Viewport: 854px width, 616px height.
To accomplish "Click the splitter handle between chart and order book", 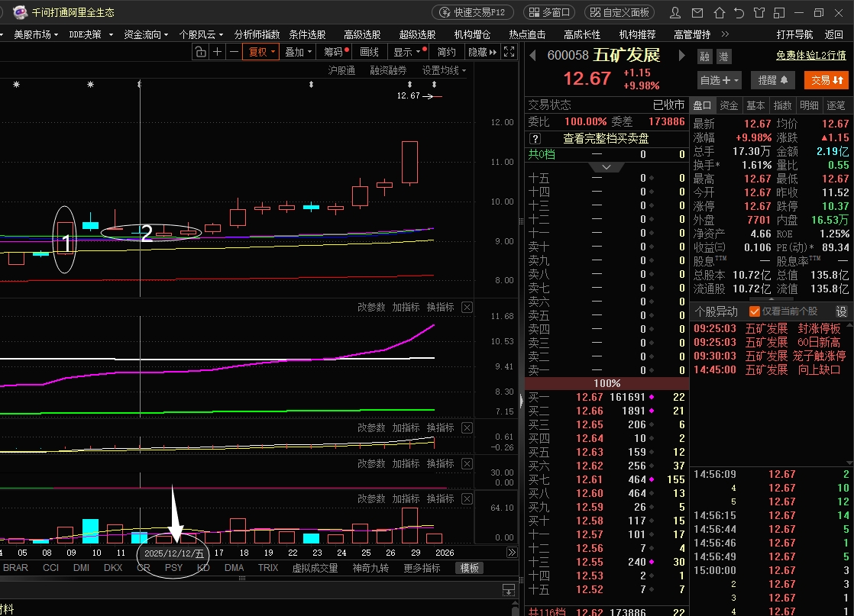I will [x=521, y=401].
